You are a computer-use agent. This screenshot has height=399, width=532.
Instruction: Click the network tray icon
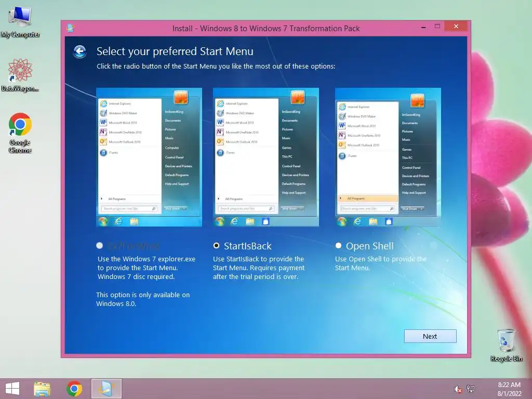click(x=471, y=389)
